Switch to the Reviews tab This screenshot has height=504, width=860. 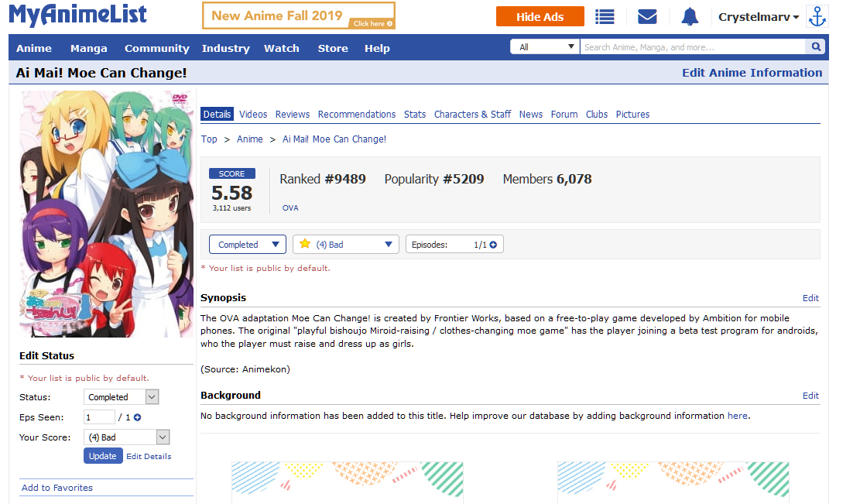pyautogui.click(x=293, y=115)
